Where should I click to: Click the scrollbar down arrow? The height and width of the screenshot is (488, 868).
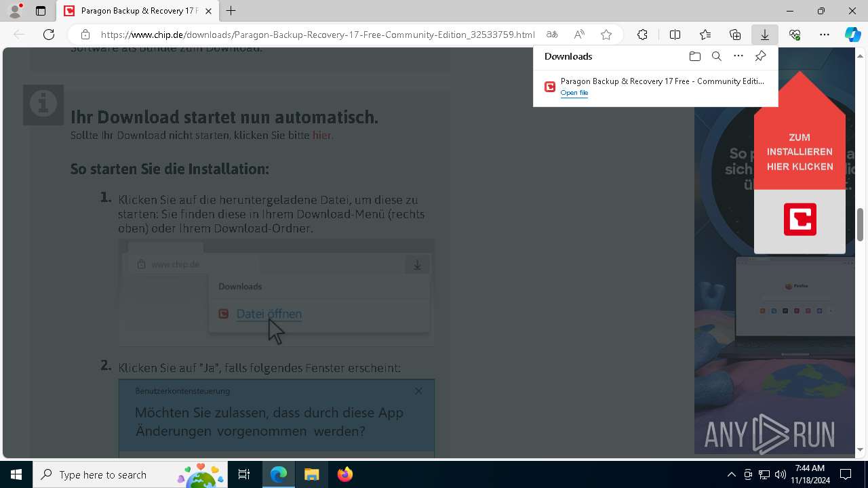[861, 449]
